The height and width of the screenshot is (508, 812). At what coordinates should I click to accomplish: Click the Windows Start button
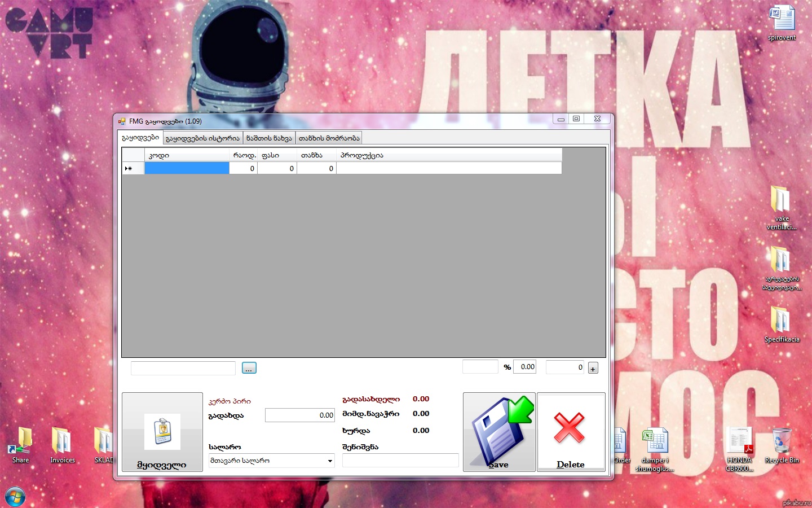point(15,497)
